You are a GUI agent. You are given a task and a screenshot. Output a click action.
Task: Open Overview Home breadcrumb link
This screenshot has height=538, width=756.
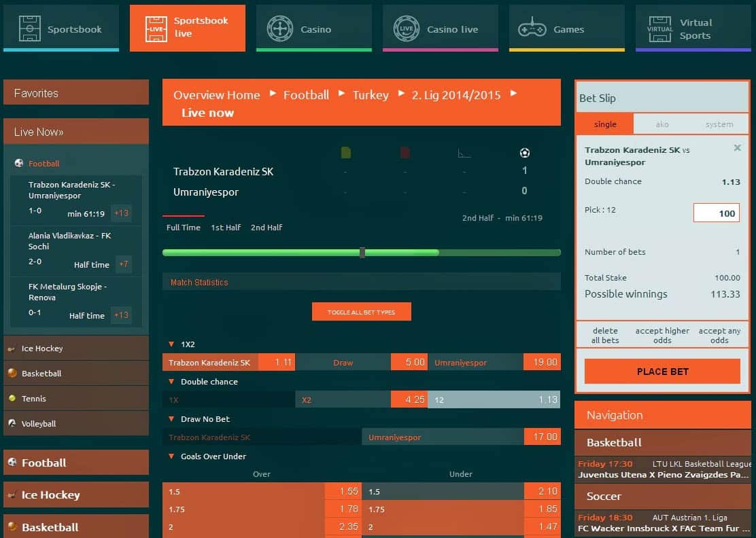click(x=216, y=95)
